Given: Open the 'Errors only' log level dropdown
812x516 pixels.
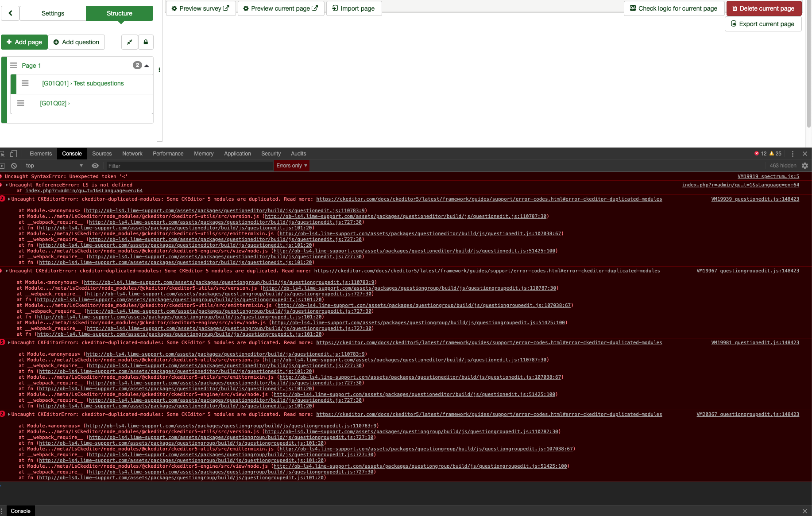Looking at the screenshot, I should pyautogui.click(x=291, y=166).
